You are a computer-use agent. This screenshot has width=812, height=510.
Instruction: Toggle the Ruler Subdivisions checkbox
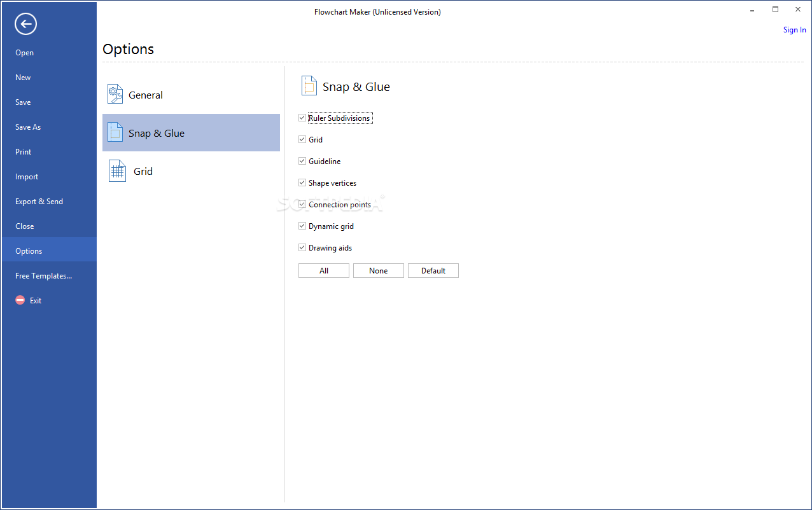[302, 118]
